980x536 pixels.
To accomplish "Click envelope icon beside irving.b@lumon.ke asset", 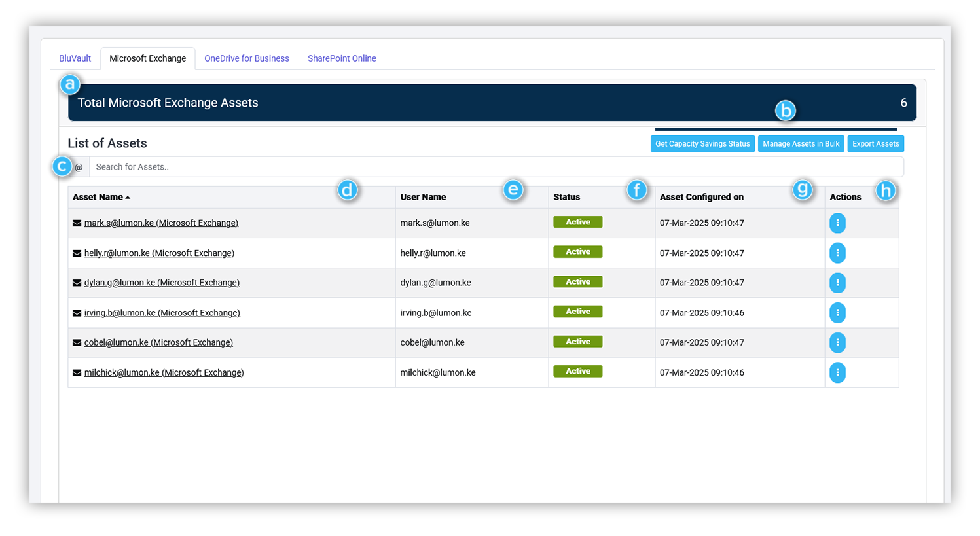I will coord(77,313).
